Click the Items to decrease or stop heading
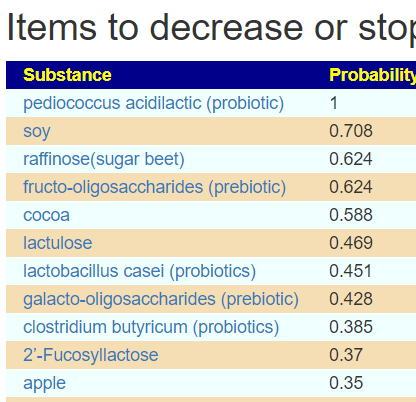This screenshot has height=402, width=416. pos(211,28)
